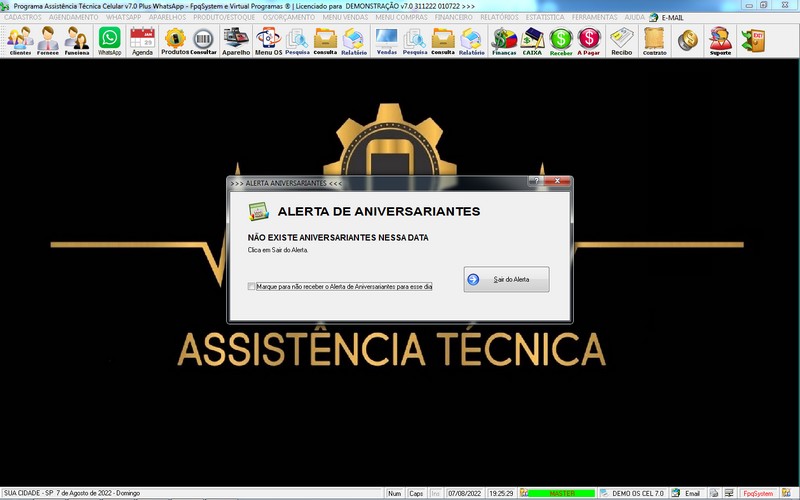The image size is (800, 500).
Task: Open the Contrato parchment icon
Action: (655, 41)
